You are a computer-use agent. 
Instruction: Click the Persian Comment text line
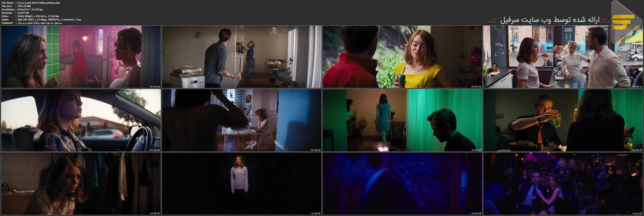[x=39, y=23]
